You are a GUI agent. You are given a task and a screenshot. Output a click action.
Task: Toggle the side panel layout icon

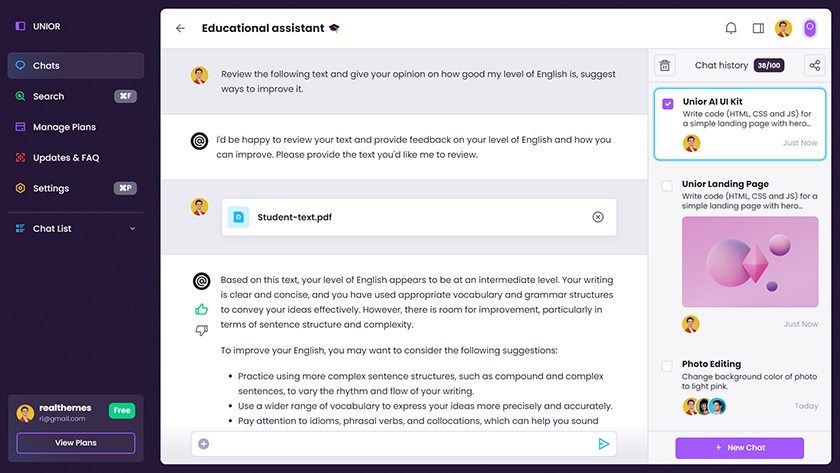pyautogui.click(x=758, y=29)
